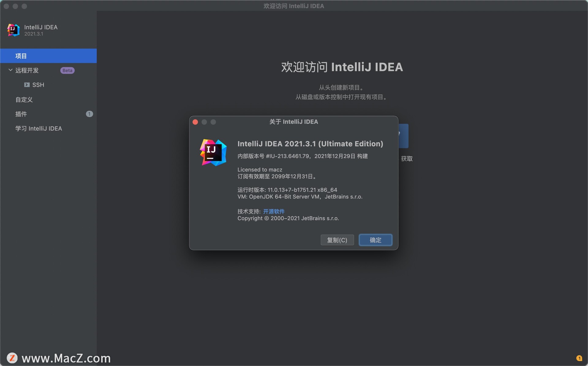This screenshot has height=366, width=588.
Task: Open the 项目 section in the sidebar
Action: [48, 56]
